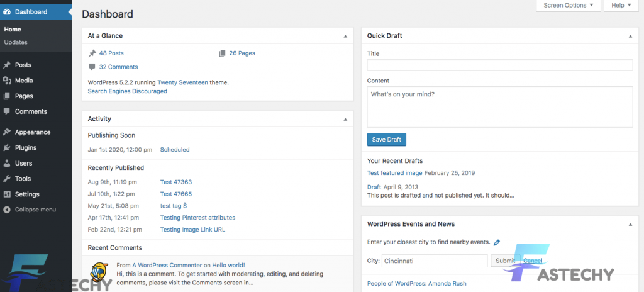This screenshot has width=644, height=292.
Task: Collapse the At a Glance panel
Action: pos(345,36)
